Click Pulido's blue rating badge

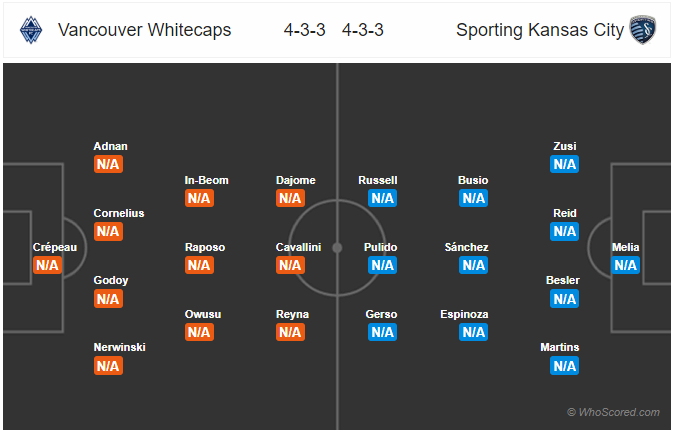[382, 265]
